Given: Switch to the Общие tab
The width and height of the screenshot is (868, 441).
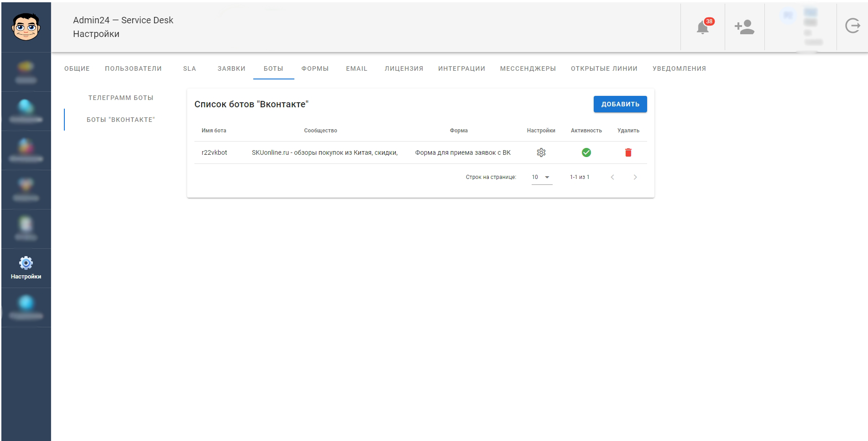Looking at the screenshot, I should tap(77, 68).
